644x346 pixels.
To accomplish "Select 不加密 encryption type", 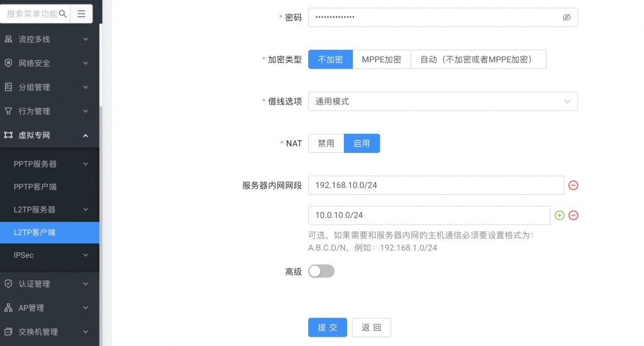I will (x=330, y=60).
